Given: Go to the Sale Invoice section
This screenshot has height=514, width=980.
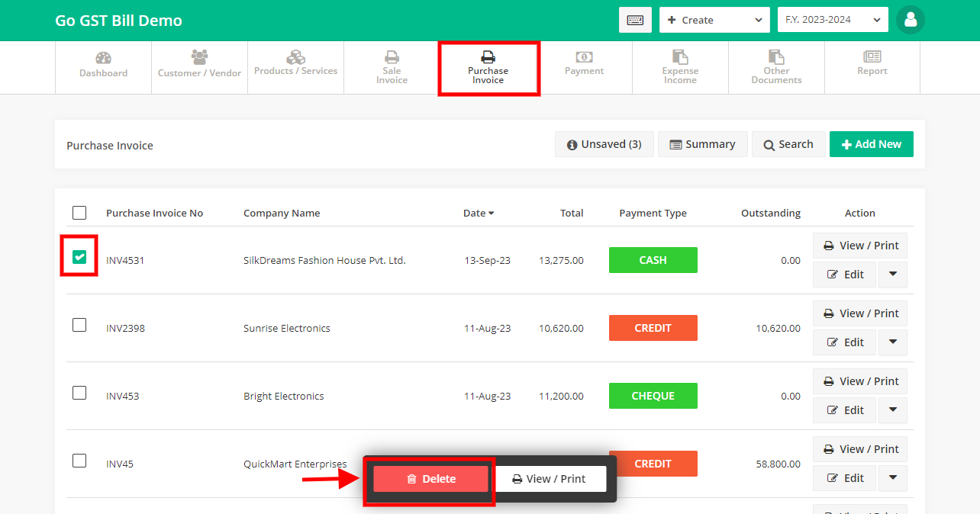Looking at the screenshot, I should (392, 67).
